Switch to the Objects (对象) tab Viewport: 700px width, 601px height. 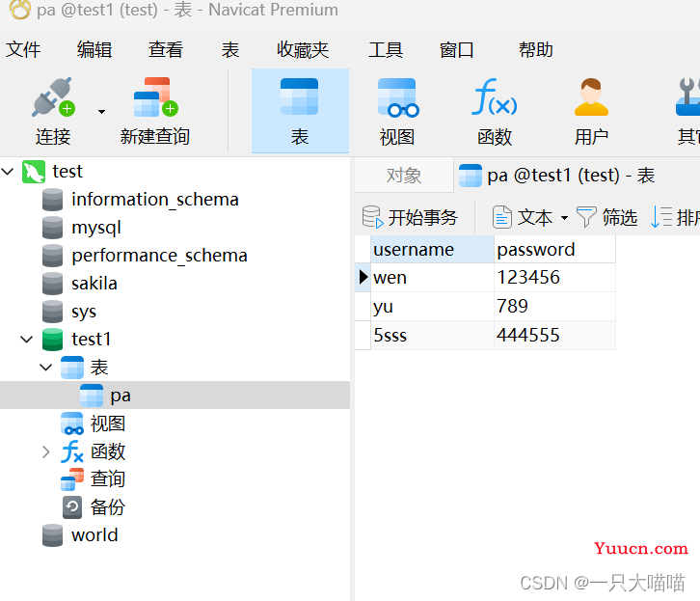point(404,176)
